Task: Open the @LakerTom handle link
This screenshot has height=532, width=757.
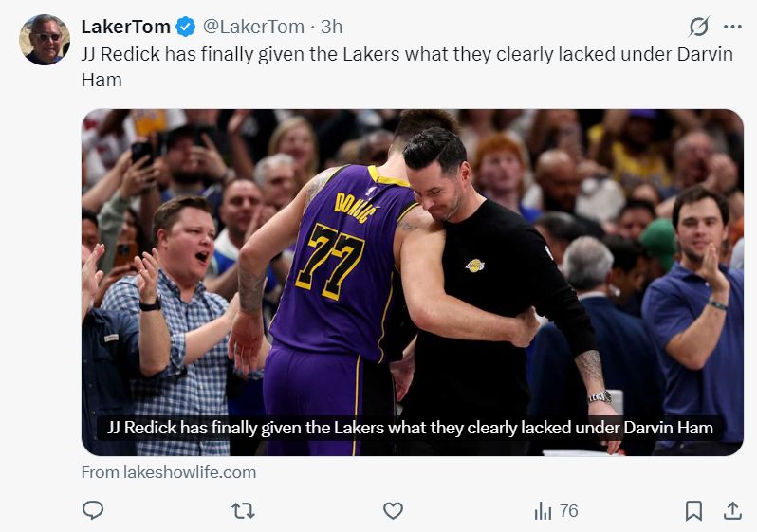Action: (253, 27)
